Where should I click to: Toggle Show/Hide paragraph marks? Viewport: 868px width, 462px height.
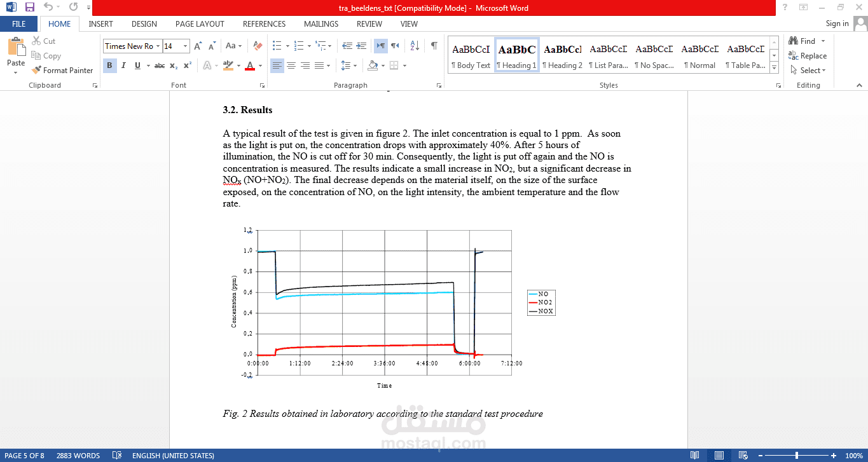click(434, 46)
